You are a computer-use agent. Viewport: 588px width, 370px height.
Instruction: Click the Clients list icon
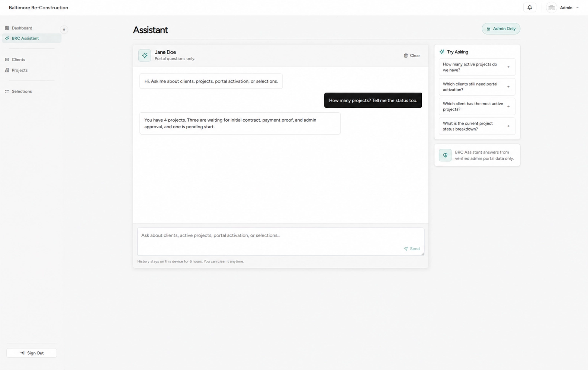(x=7, y=59)
